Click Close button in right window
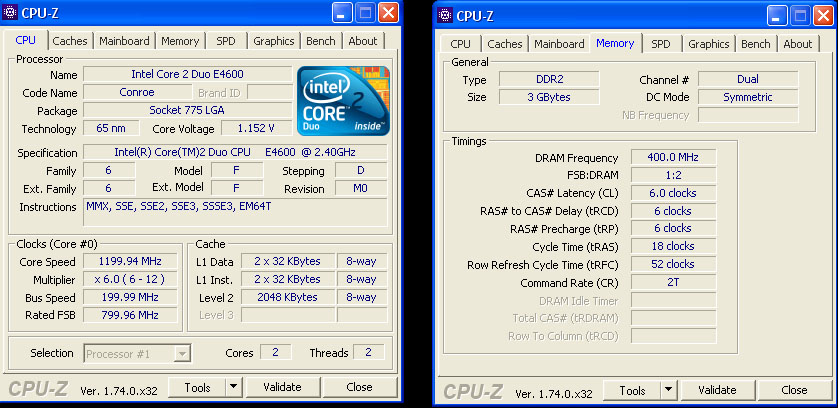 [794, 390]
